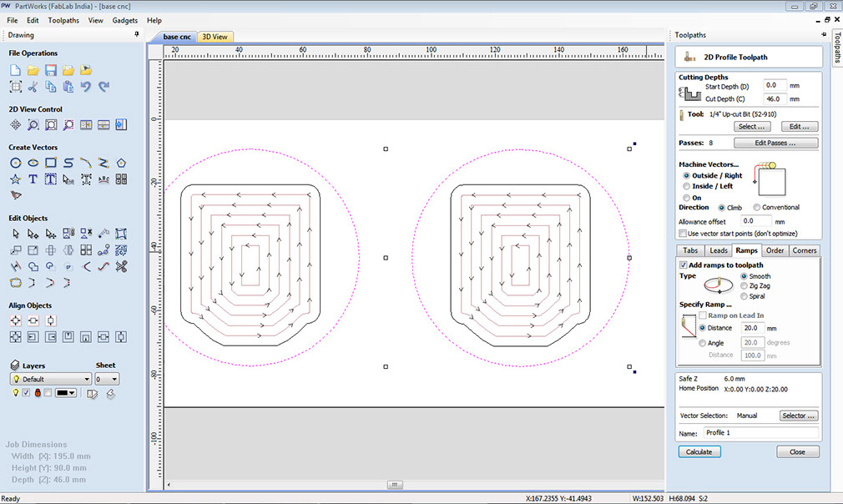Click the toolpath Name field
Screen dimensions: 843x504
coord(760,433)
